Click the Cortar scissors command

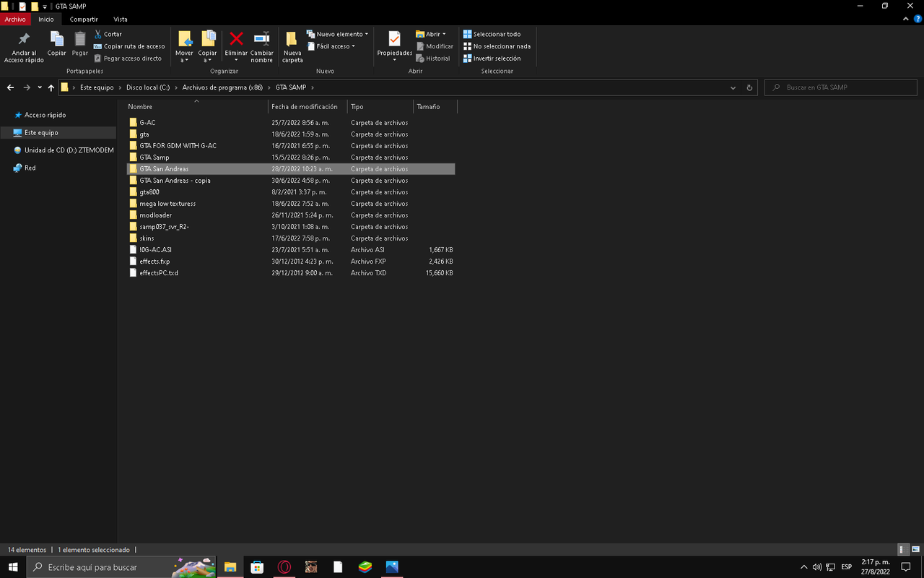tap(108, 34)
